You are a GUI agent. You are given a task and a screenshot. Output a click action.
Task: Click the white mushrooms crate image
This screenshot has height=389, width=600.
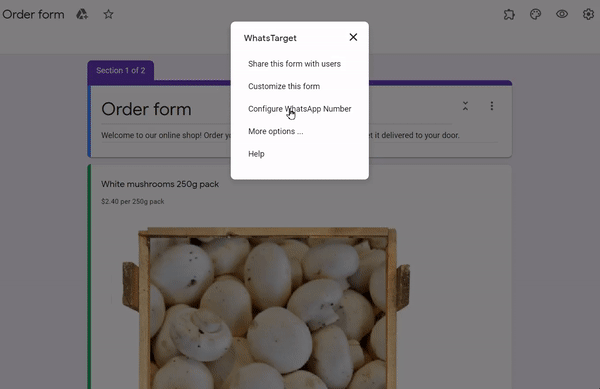(266, 308)
